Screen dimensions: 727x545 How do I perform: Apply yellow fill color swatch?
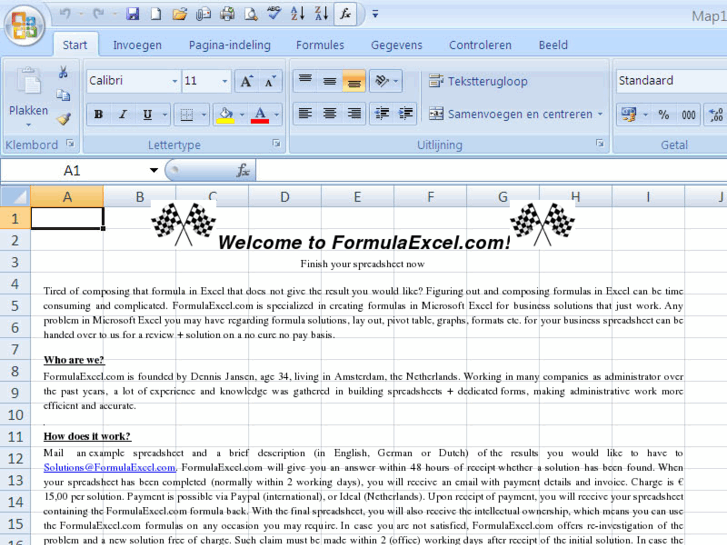pos(225,115)
